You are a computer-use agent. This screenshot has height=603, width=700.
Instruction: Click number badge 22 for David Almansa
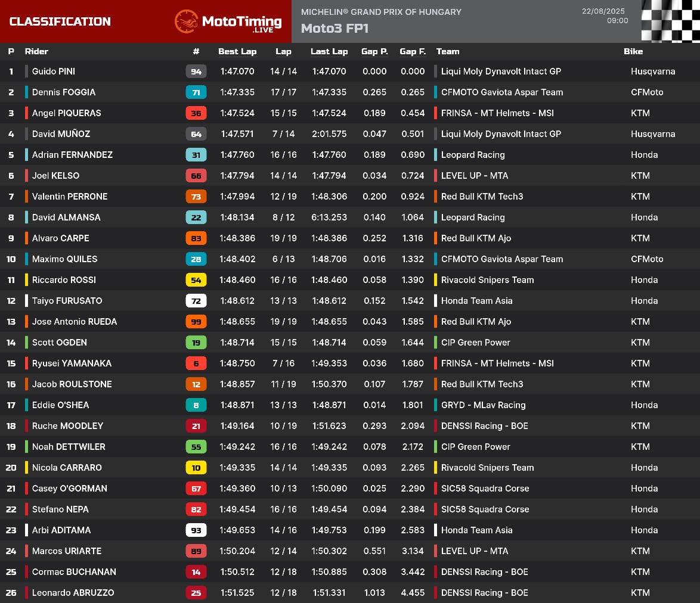click(x=196, y=217)
